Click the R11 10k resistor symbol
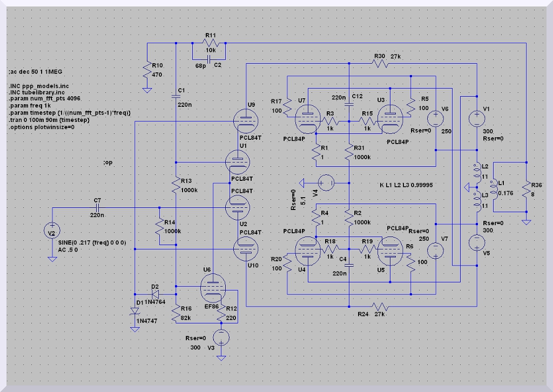Image resolution: width=553 pixels, height=392 pixels. [211, 43]
